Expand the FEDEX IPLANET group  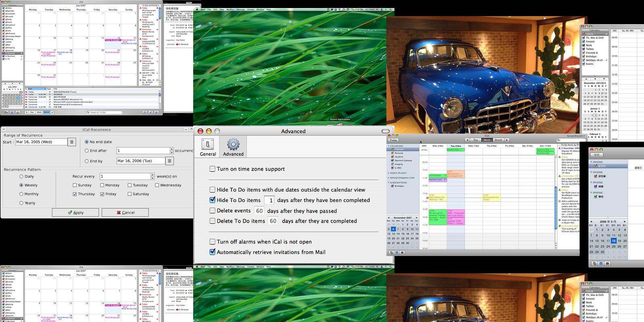click(x=388, y=173)
